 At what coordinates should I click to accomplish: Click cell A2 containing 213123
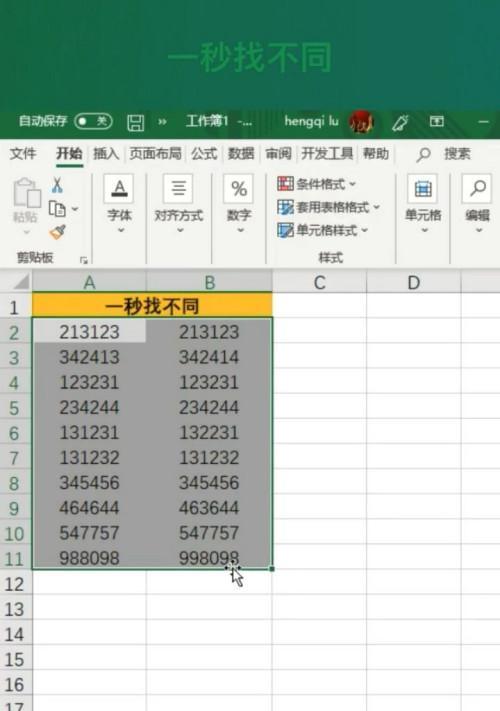pyautogui.click(x=89, y=331)
